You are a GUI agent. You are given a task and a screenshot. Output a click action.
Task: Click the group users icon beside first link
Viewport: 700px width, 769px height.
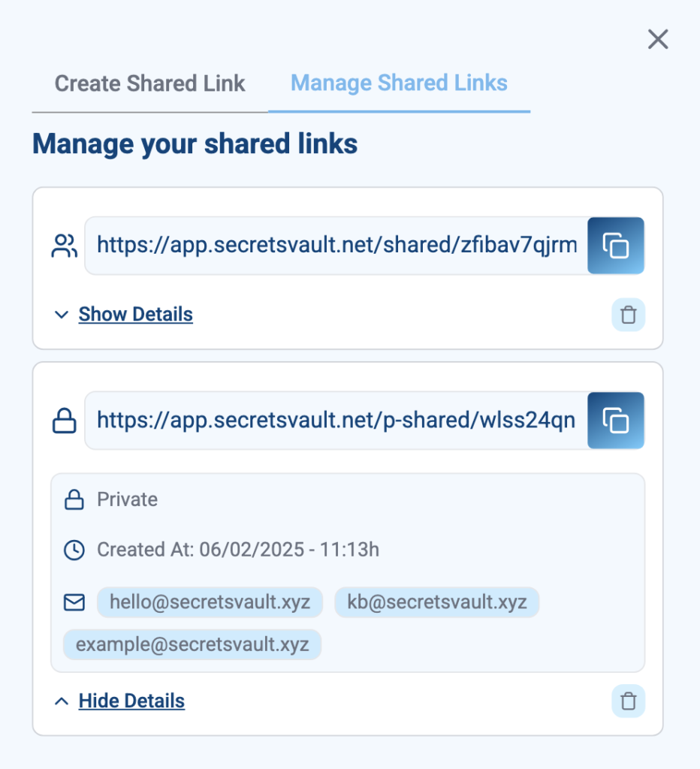point(65,246)
